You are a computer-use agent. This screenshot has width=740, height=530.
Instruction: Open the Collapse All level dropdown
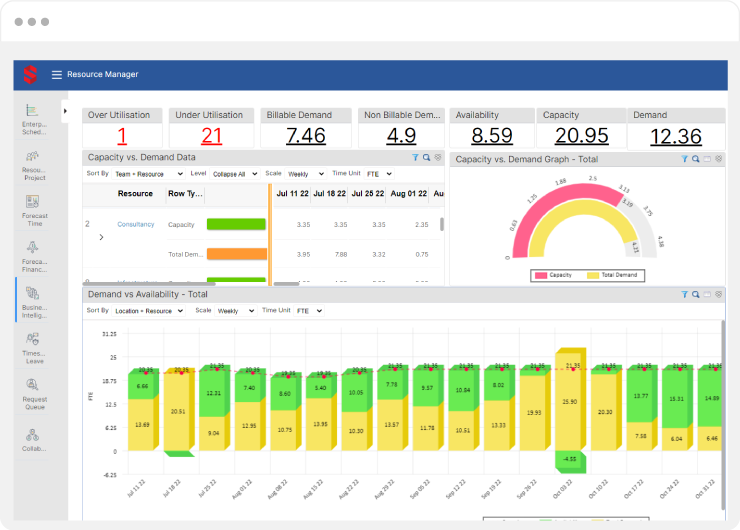click(235, 174)
